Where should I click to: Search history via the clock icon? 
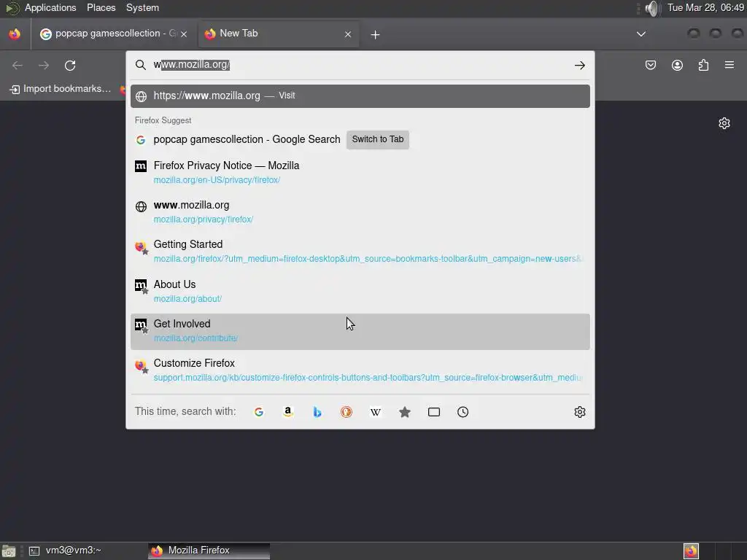tap(463, 412)
